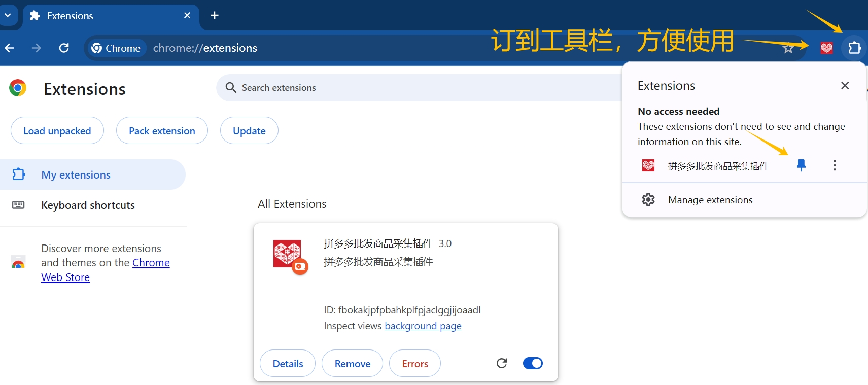Click the My extensions puzzle icon
This screenshot has height=385, width=868.
pos(18,174)
